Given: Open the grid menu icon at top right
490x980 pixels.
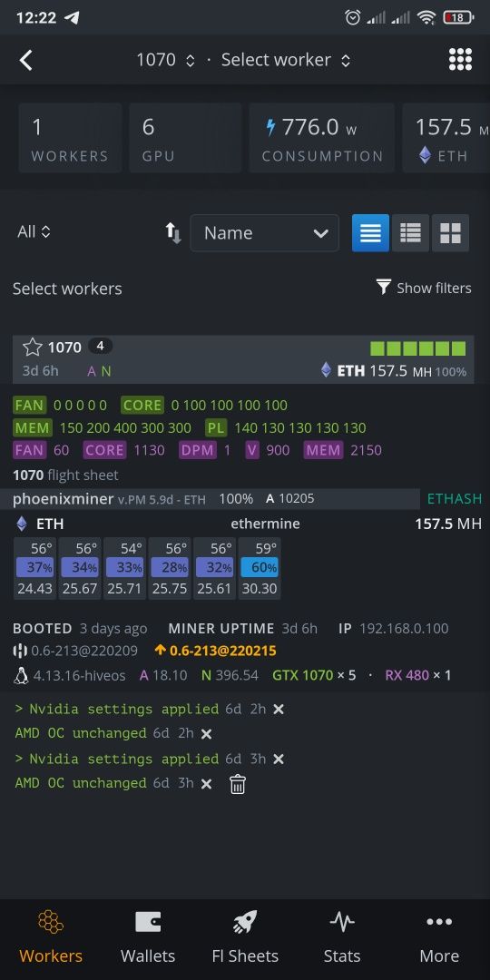Looking at the screenshot, I should (461, 60).
